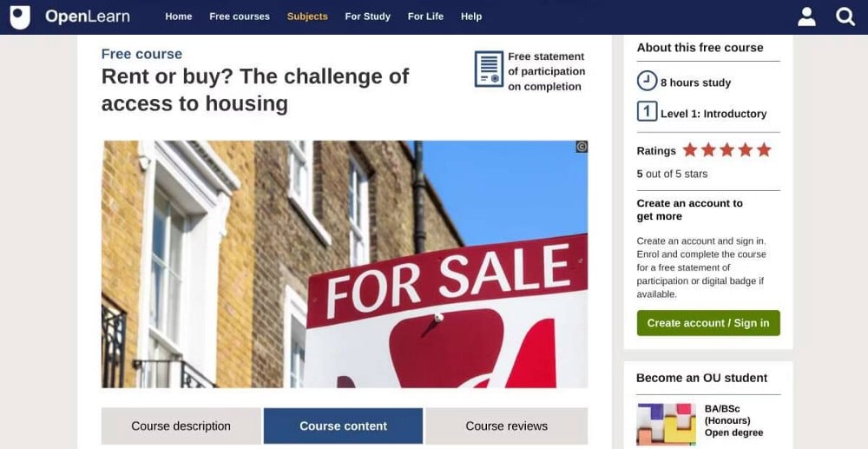Click the fifth rating star
The height and width of the screenshot is (449, 868).
pyautogui.click(x=764, y=150)
